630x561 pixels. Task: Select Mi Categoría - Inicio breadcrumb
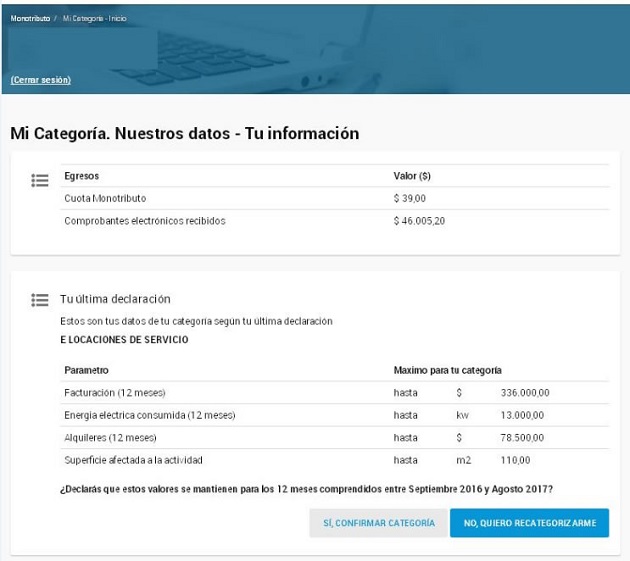pos(94,18)
